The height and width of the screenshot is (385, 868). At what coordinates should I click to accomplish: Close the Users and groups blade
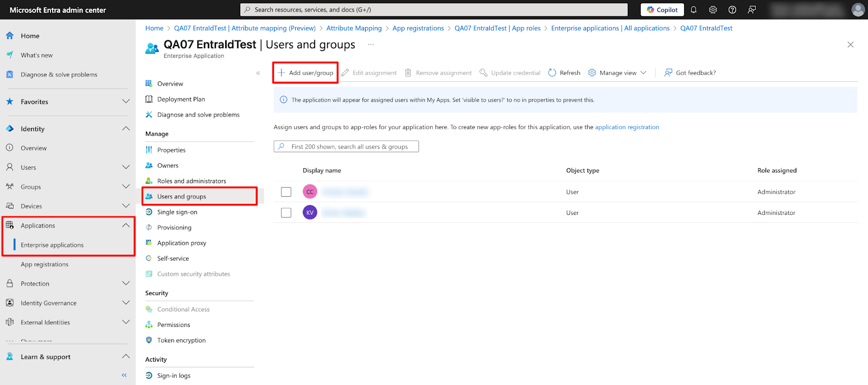tap(850, 44)
